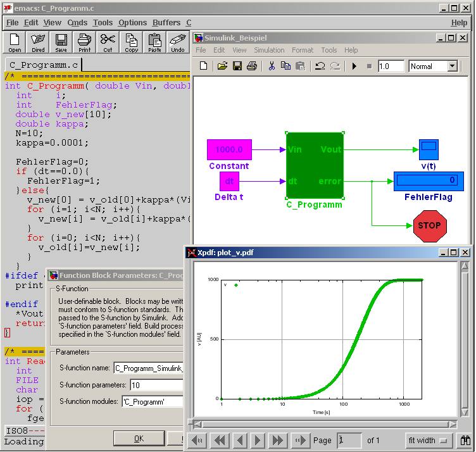Click Simulink redo arrow icon
Image resolution: width=476 pixels, height=452 pixels.
coord(335,66)
